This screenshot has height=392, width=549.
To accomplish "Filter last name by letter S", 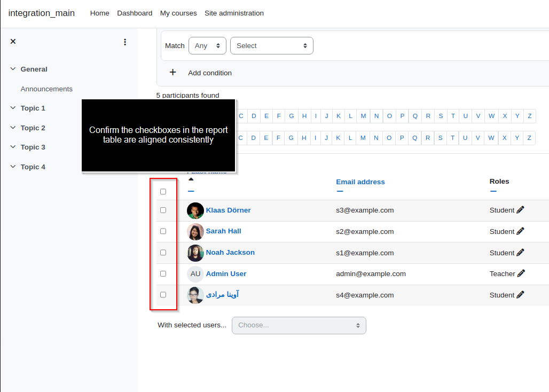I will pos(441,138).
